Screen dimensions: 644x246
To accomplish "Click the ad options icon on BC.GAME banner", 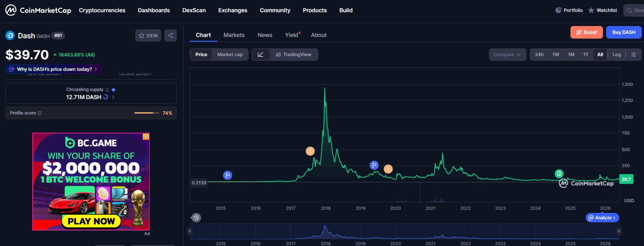I will pos(146,137).
